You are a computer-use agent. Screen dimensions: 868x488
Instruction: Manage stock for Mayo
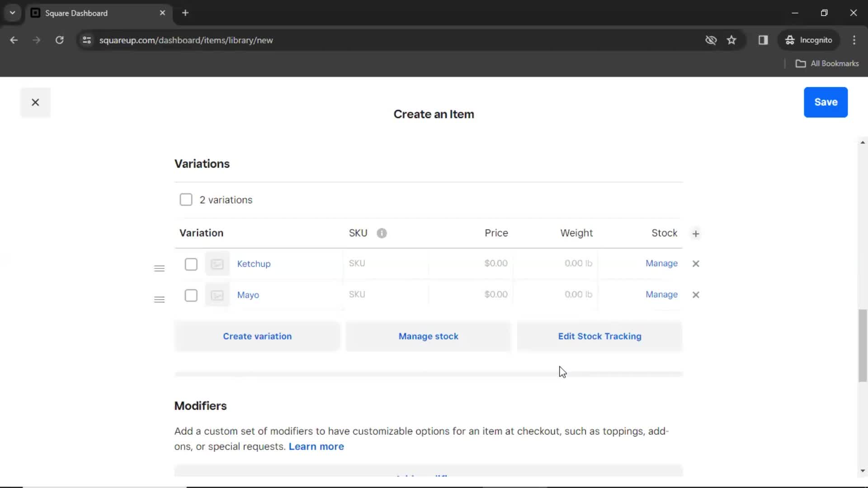click(x=661, y=295)
